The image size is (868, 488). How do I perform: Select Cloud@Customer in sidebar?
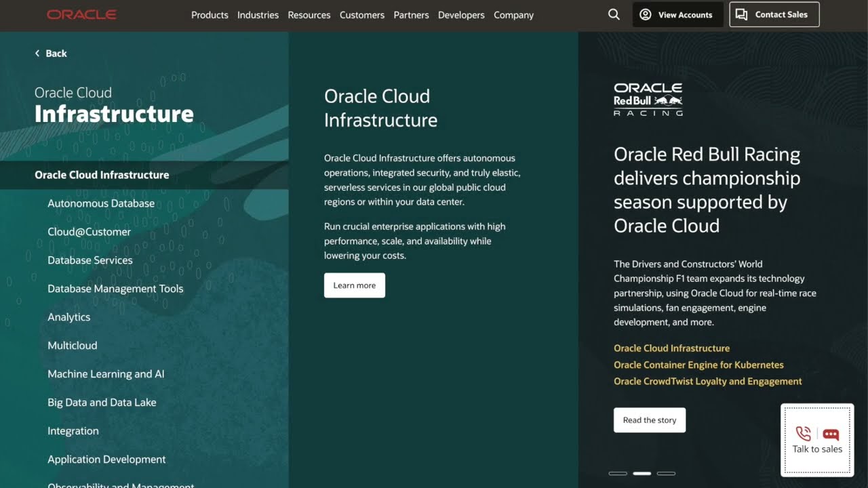(89, 232)
